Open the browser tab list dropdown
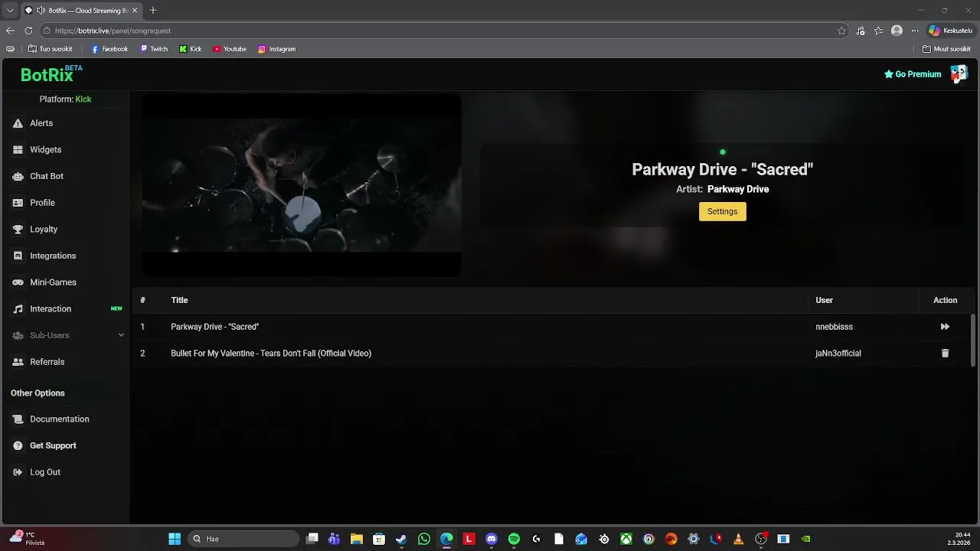This screenshot has height=551, width=980. pyautogui.click(x=10, y=11)
